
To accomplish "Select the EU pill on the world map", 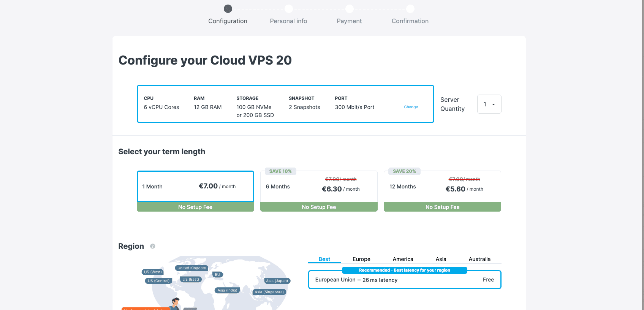I will coord(217,274).
